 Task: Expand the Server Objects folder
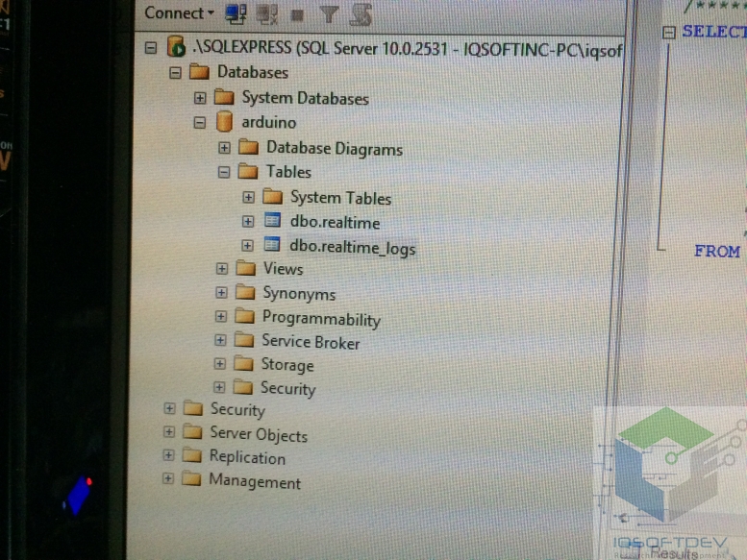(169, 432)
